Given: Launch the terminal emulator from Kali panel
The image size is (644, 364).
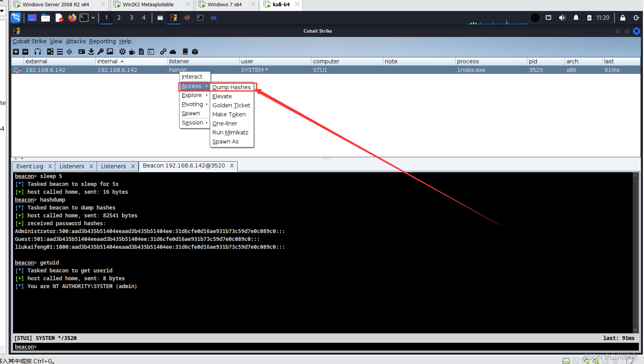Looking at the screenshot, I should coord(84,18).
